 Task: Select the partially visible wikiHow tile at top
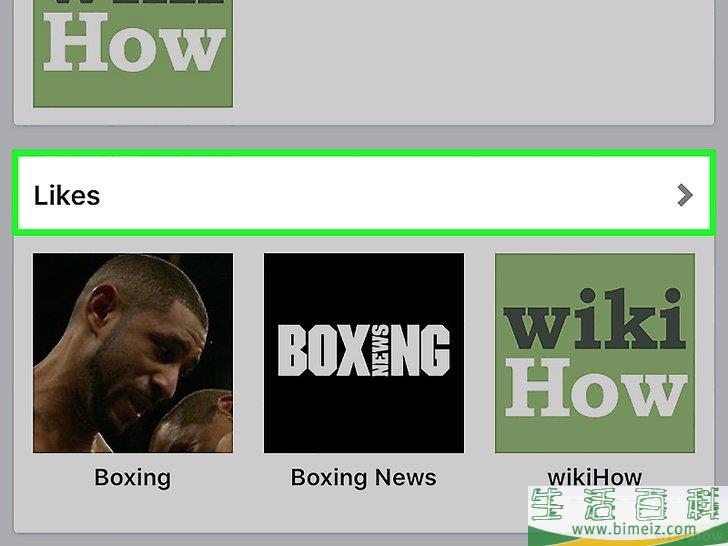(x=133, y=53)
